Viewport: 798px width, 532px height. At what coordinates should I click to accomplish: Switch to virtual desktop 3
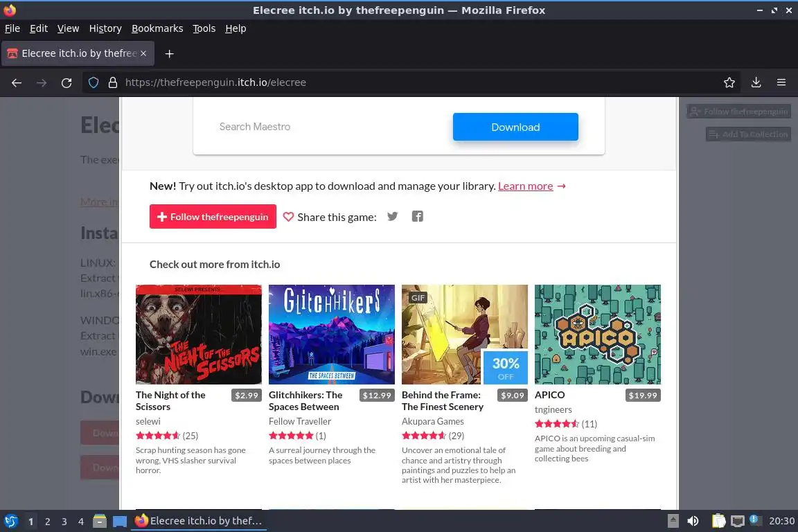point(64,522)
